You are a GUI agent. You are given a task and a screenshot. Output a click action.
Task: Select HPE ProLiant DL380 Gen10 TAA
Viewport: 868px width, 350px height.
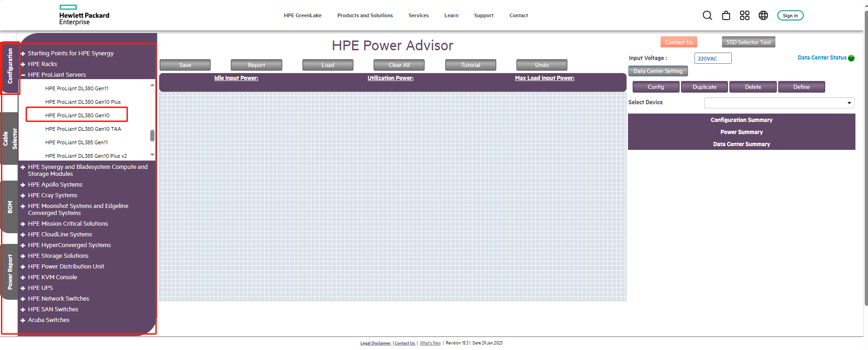[83, 129]
